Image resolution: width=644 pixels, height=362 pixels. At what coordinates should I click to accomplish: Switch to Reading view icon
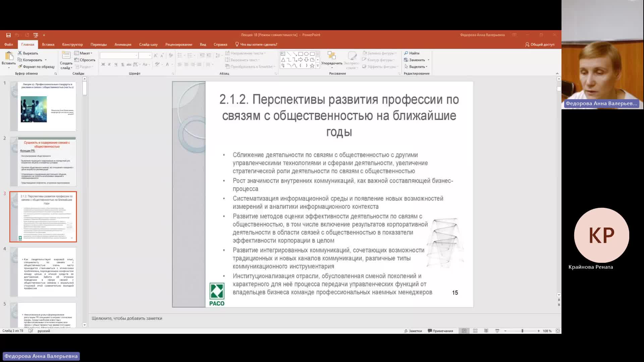[x=486, y=331]
